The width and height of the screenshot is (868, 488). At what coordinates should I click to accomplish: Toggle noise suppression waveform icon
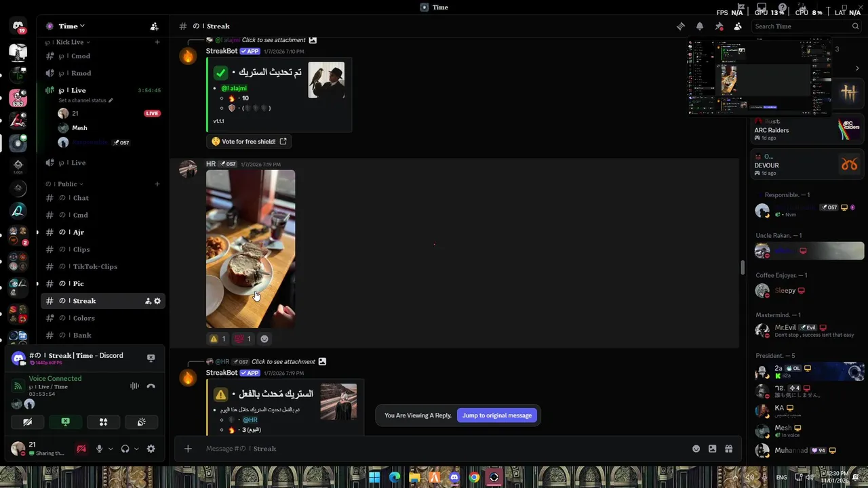(135, 386)
